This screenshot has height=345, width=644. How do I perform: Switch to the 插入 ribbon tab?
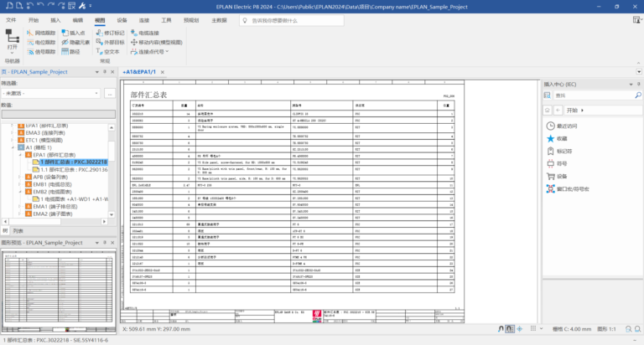tap(55, 20)
